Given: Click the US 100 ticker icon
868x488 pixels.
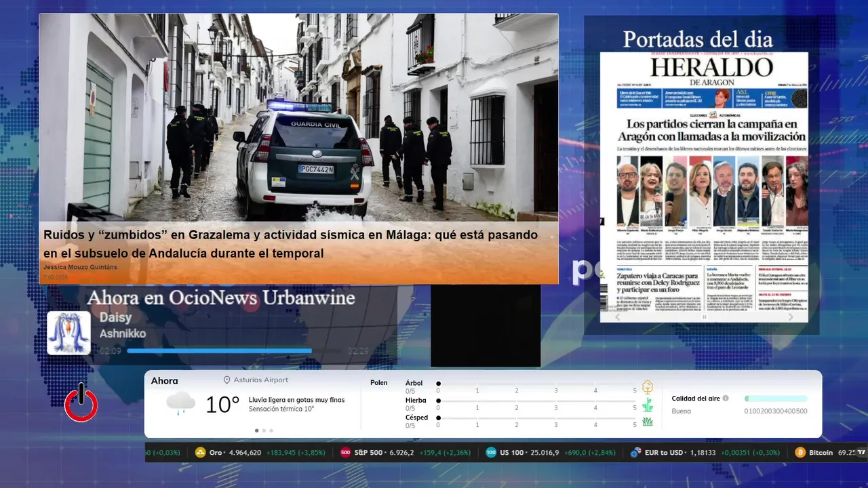Looking at the screenshot, I should click(x=491, y=453).
